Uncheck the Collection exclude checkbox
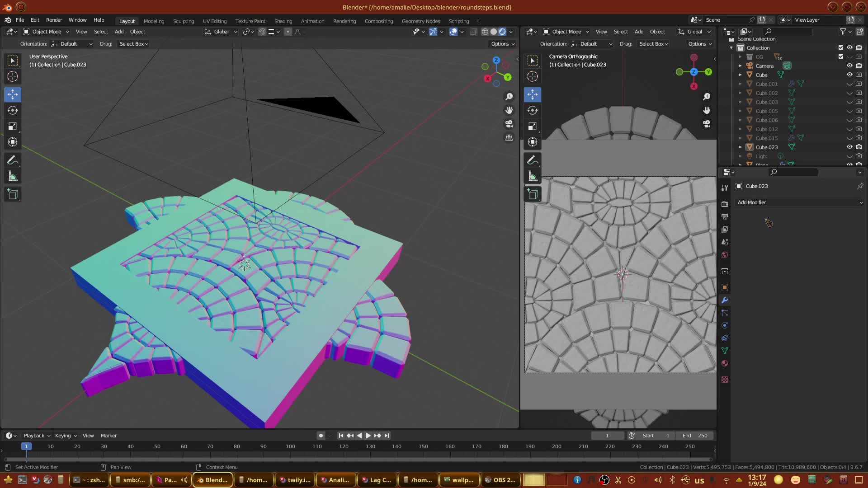 841,47
